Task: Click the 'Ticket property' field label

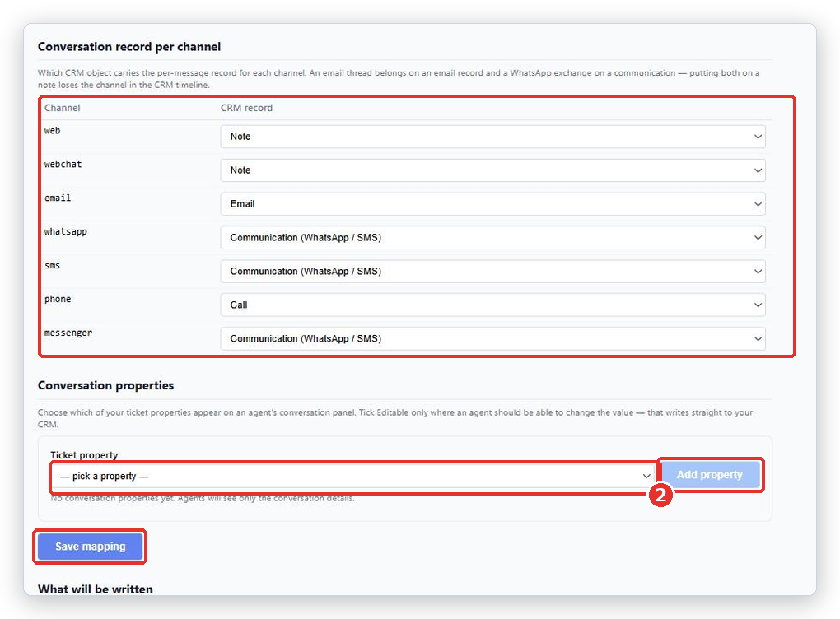Action: click(x=84, y=455)
